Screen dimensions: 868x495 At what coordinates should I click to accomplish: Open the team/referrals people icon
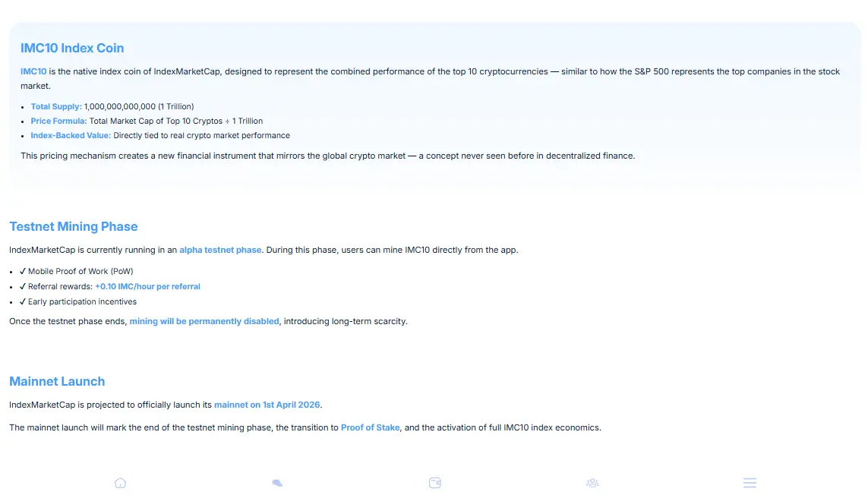click(592, 483)
